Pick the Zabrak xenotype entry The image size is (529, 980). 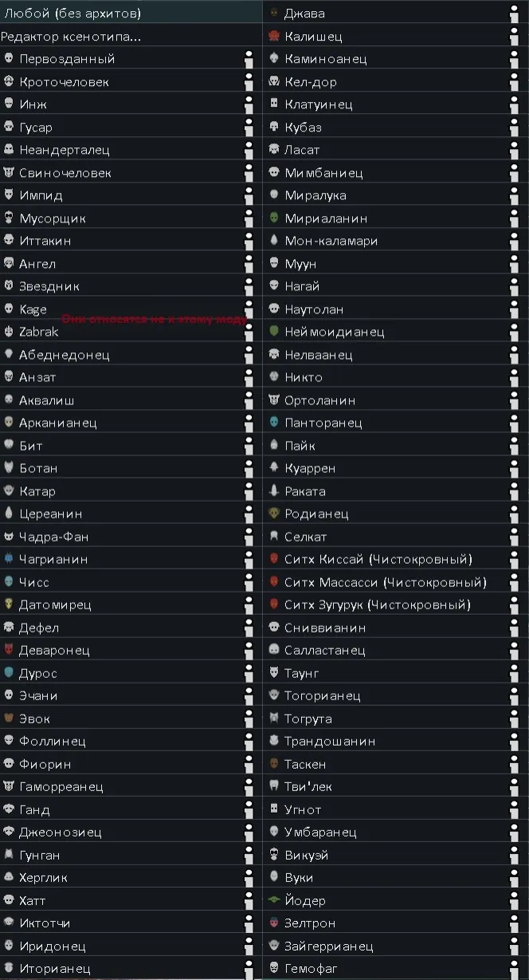click(x=38, y=332)
